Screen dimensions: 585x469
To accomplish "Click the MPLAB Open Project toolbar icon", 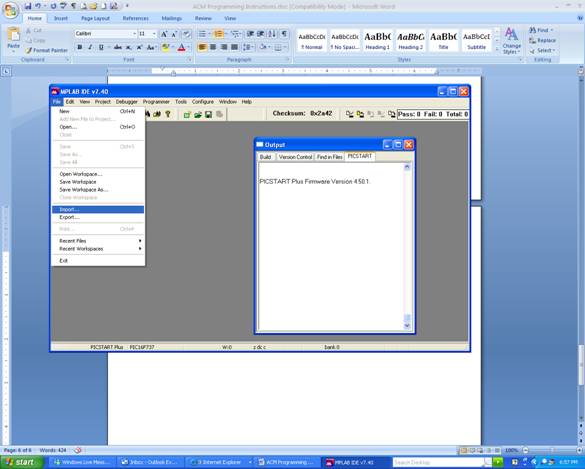I will [197, 115].
